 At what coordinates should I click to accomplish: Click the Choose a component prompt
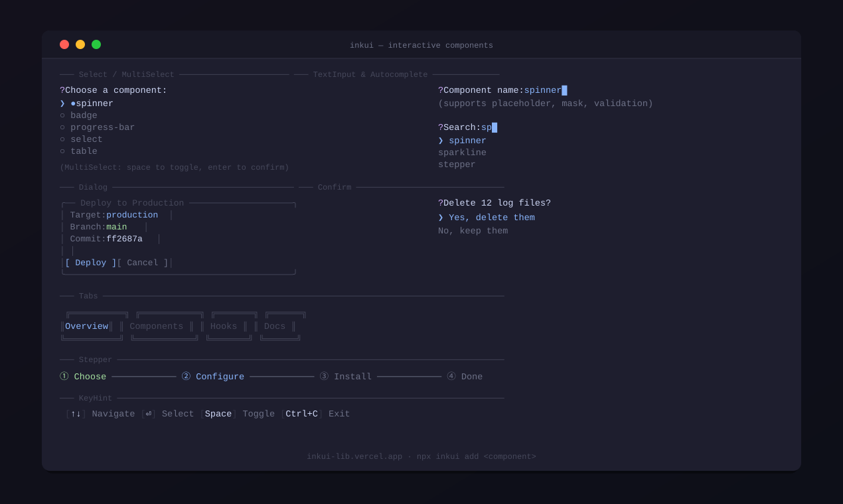tap(114, 91)
